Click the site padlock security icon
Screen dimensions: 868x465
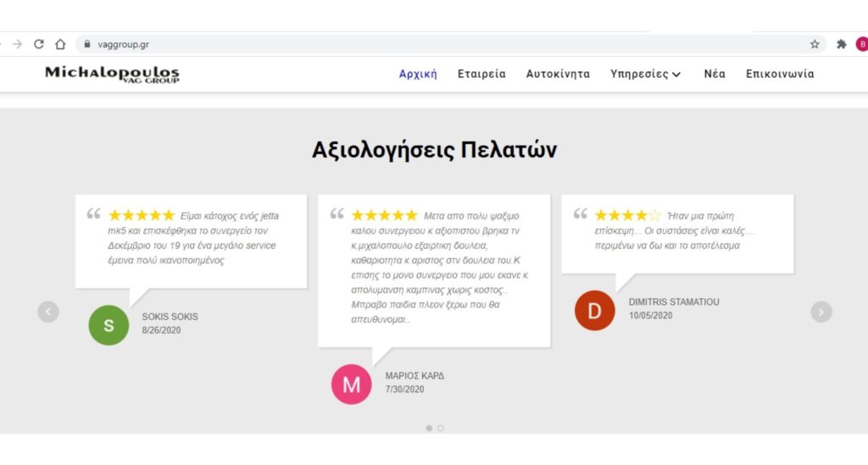coord(86,44)
